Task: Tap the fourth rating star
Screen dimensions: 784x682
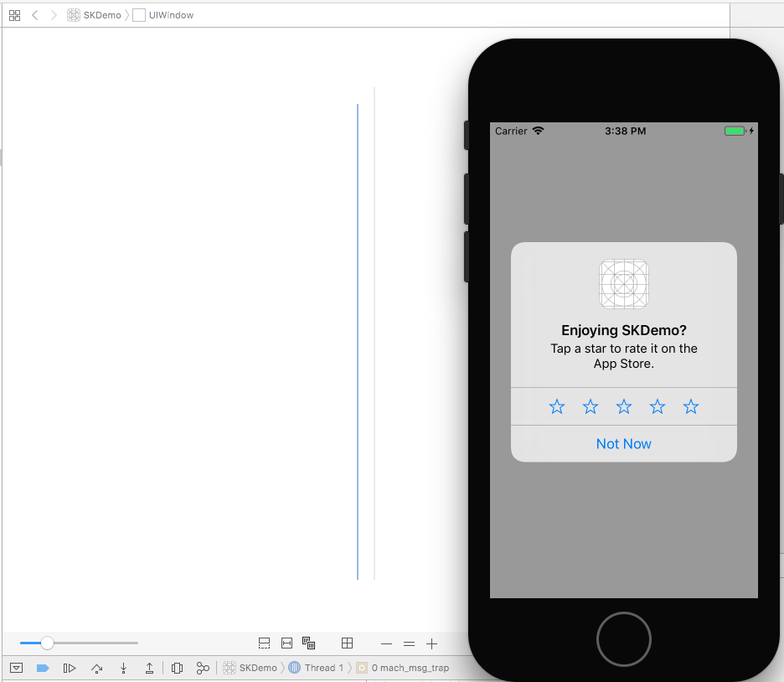Action: [658, 406]
